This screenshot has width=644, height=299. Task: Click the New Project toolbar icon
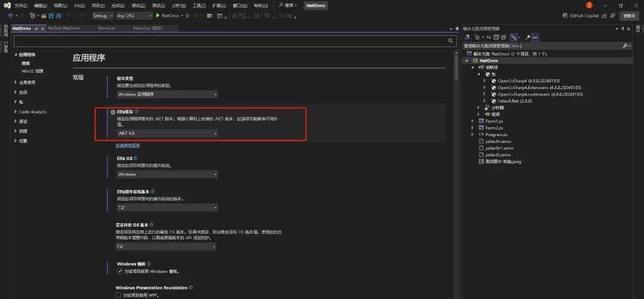32,16
